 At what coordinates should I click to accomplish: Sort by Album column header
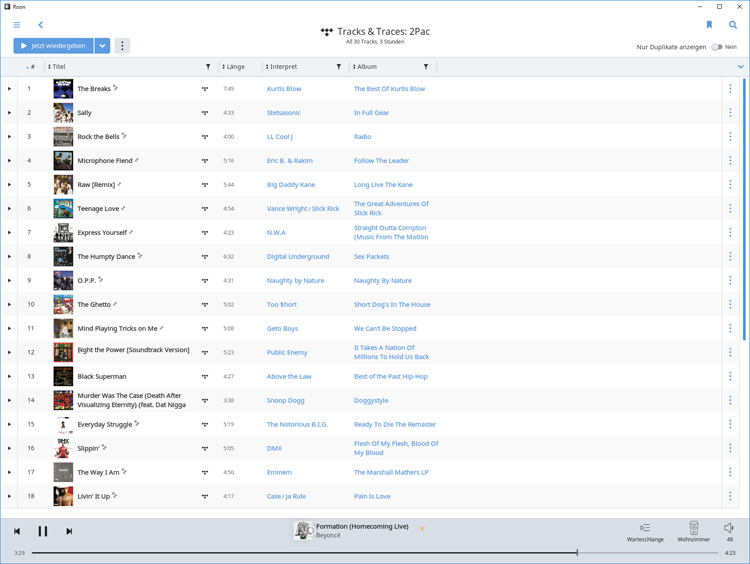(x=364, y=66)
